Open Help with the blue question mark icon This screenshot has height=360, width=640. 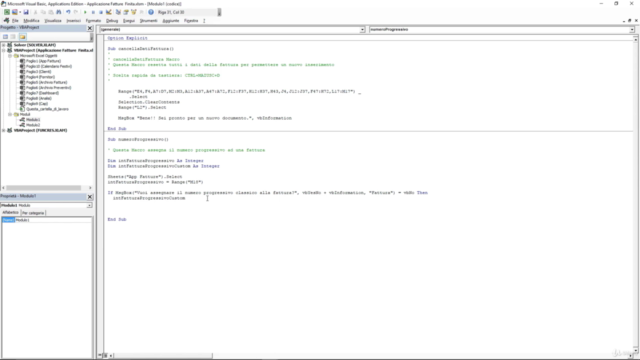151,12
